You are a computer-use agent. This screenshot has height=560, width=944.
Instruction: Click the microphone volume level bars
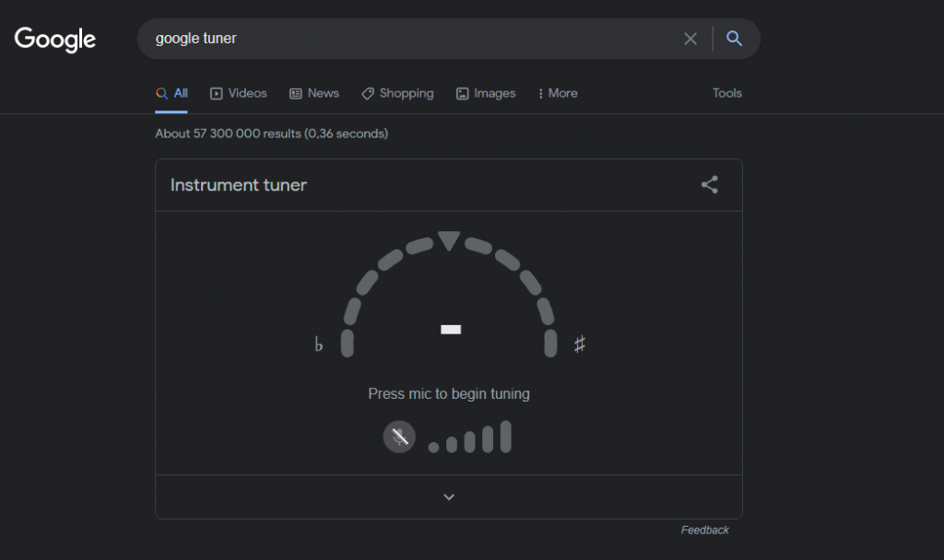coord(470,438)
